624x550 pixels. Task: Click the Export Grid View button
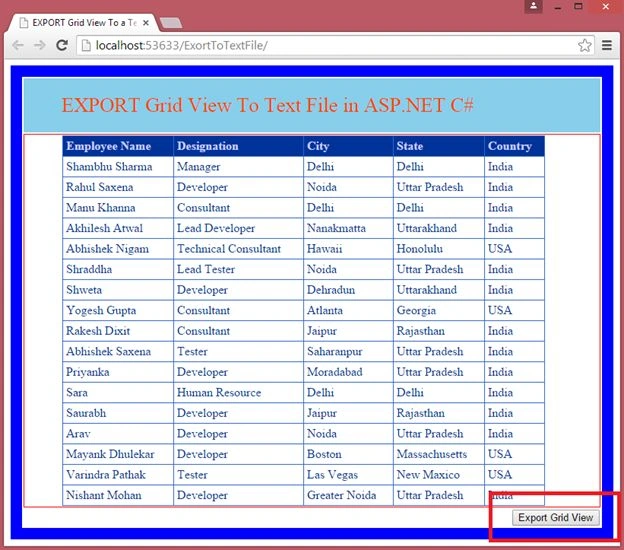(556, 518)
